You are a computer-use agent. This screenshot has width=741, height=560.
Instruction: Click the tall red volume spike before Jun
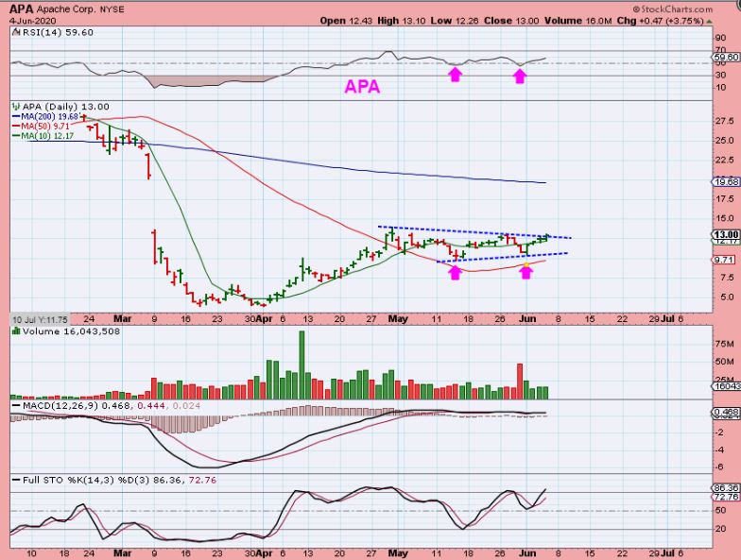click(520, 382)
